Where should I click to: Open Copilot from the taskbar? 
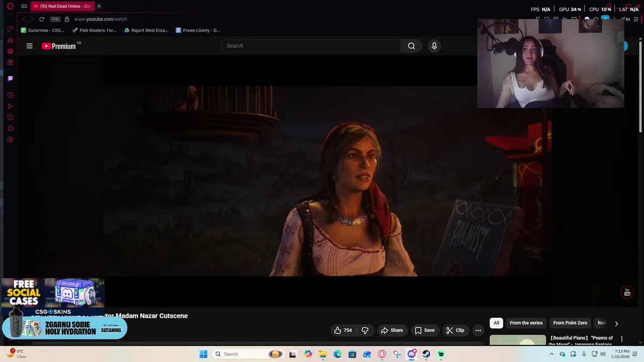pyautogui.click(x=308, y=354)
